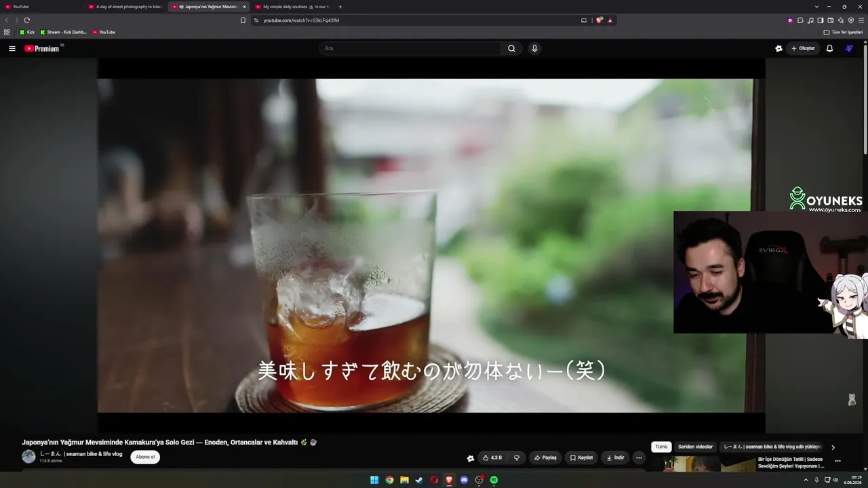868x488 pixels.
Task: Open the system clock showing 00:19
Action: (x=853, y=480)
